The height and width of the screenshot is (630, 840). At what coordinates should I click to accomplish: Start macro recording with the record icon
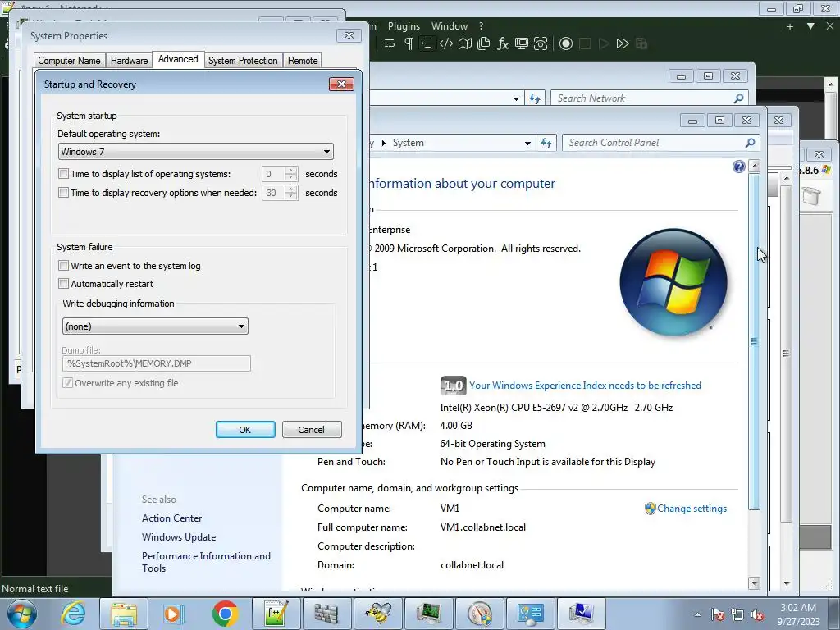point(566,44)
